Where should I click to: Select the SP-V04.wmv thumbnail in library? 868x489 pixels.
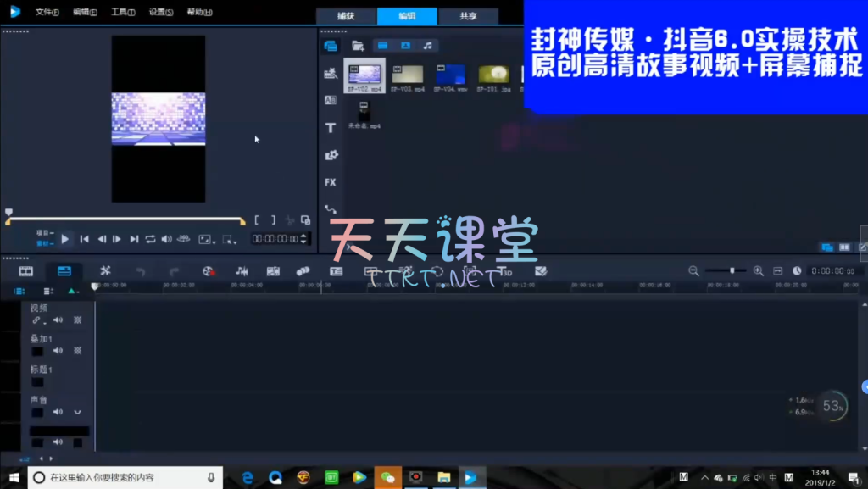pyautogui.click(x=451, y=75)
